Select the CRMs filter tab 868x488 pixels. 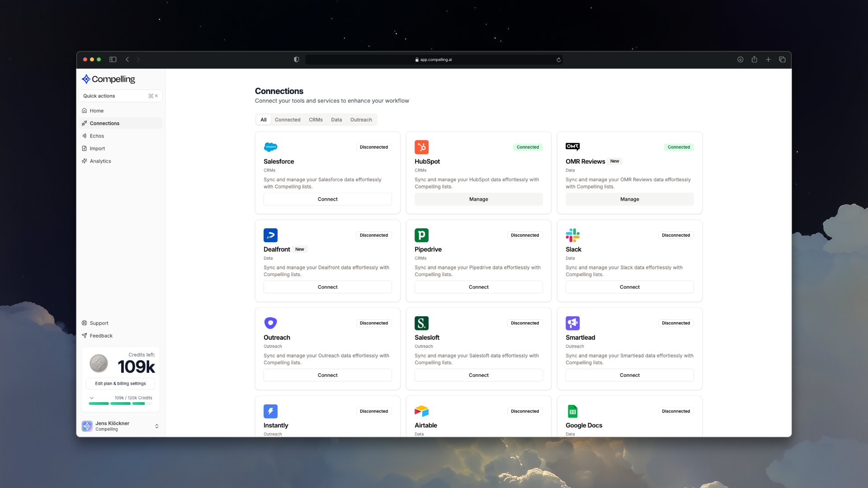[x=316, y=120]
